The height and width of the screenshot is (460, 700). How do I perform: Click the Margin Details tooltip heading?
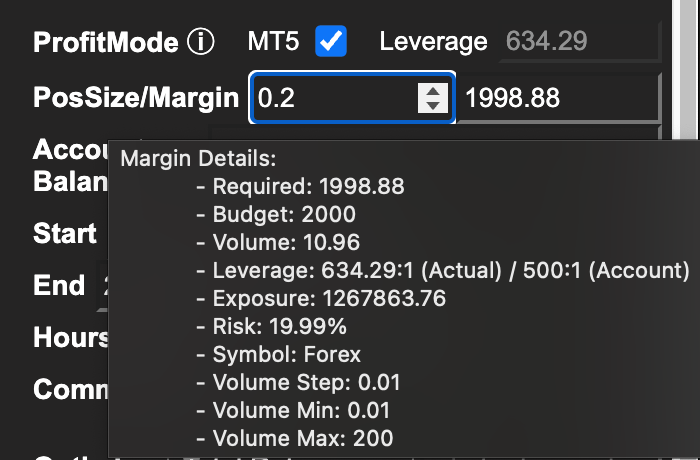pos(197,158)
